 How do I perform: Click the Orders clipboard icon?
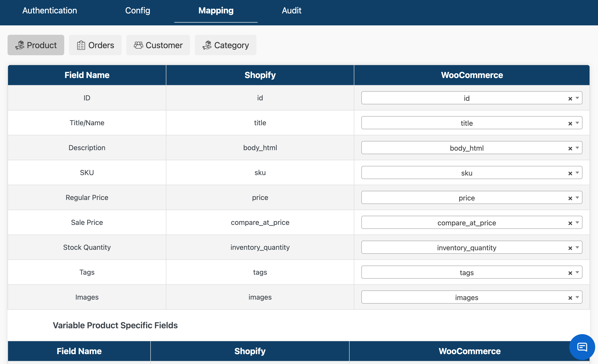coord(81,45)
